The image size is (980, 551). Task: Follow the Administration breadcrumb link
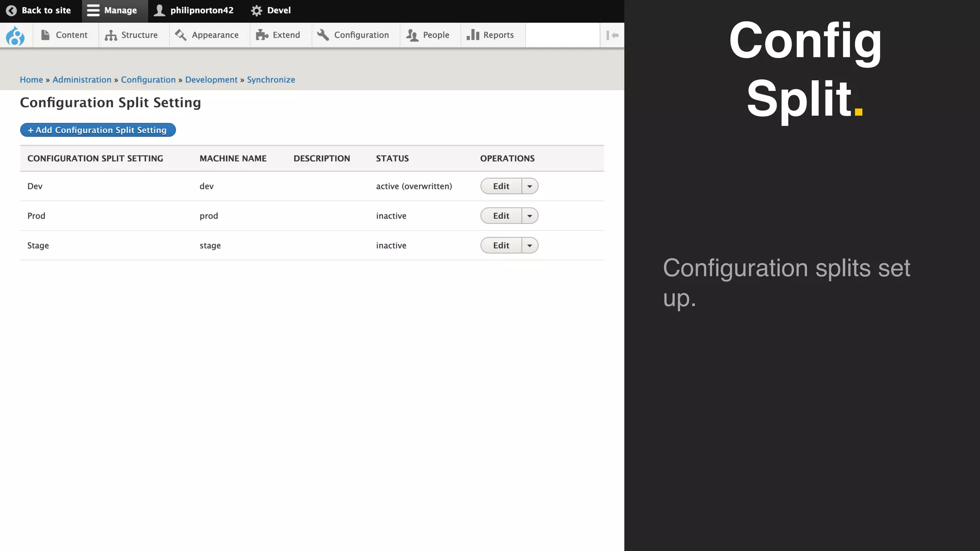tap(82, 80)
